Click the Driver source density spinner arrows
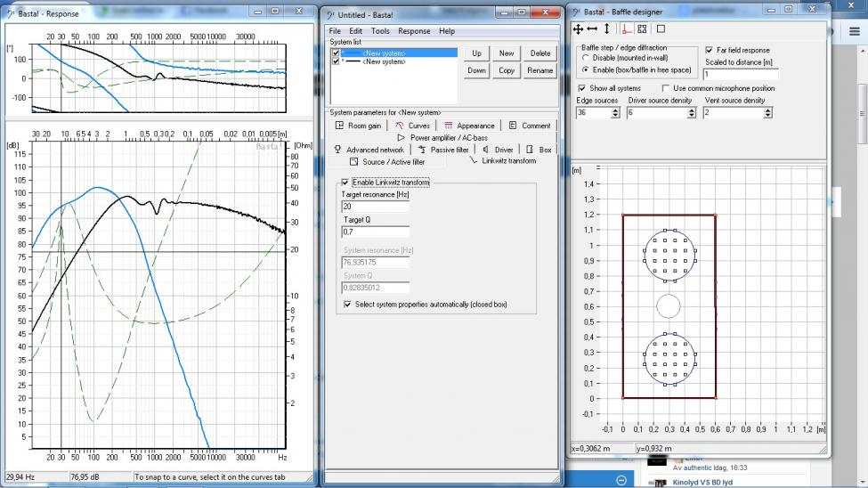Viewport: 868px width, 488px height. click(692, 112)
